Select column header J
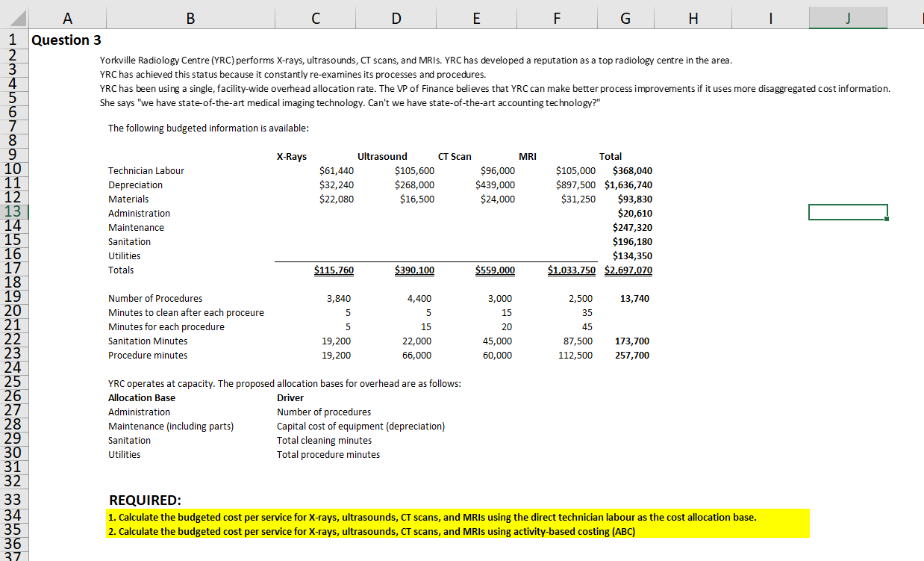Image resolution: width=924 pixels, height=561 pixels. click(847, 18)
